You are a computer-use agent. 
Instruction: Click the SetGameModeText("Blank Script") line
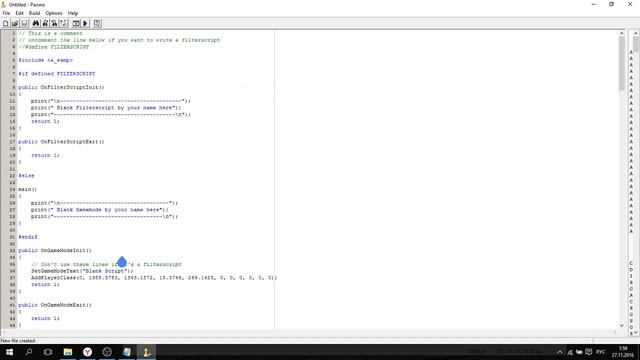pos(82,271)
